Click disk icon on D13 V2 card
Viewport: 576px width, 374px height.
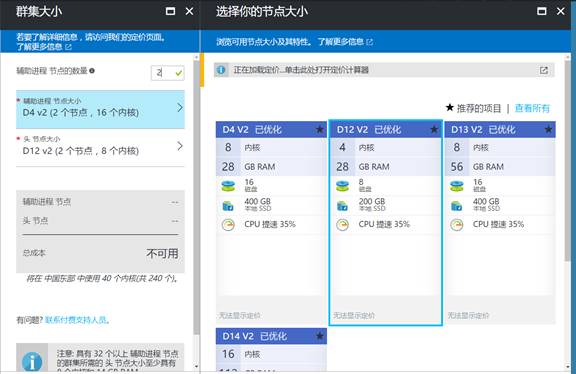point(457,186)
